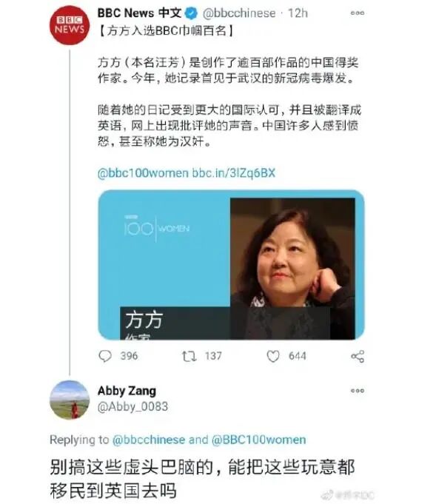Open the @bbc100women mention link
The image size is (436, 504).
143,173
